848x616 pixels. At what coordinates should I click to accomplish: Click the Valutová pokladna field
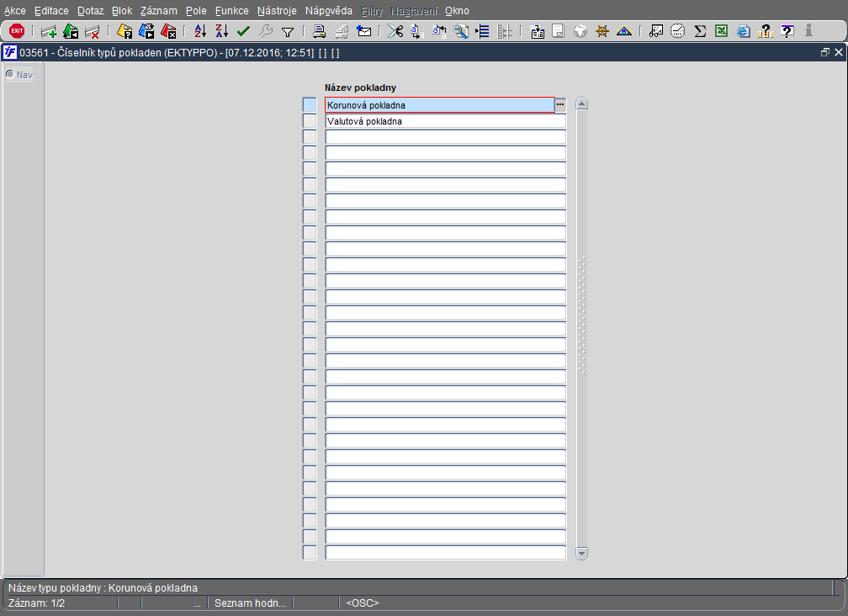coord(446,121)
